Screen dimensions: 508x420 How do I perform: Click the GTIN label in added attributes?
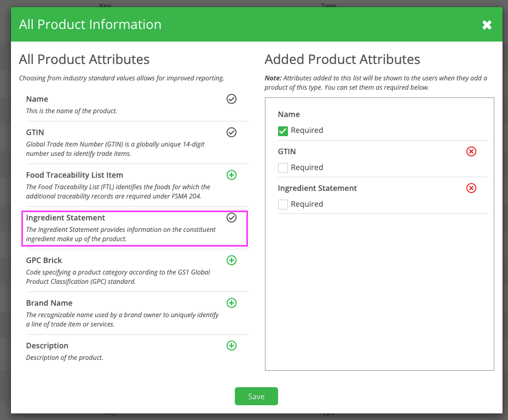point(287,151)
